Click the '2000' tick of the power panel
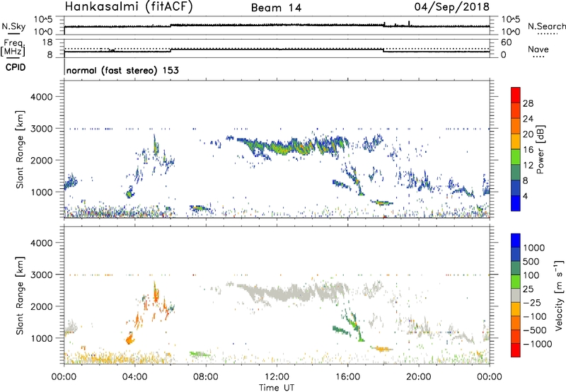The height and width of the screenshot is (392, 566). click(x=41, y=160)
